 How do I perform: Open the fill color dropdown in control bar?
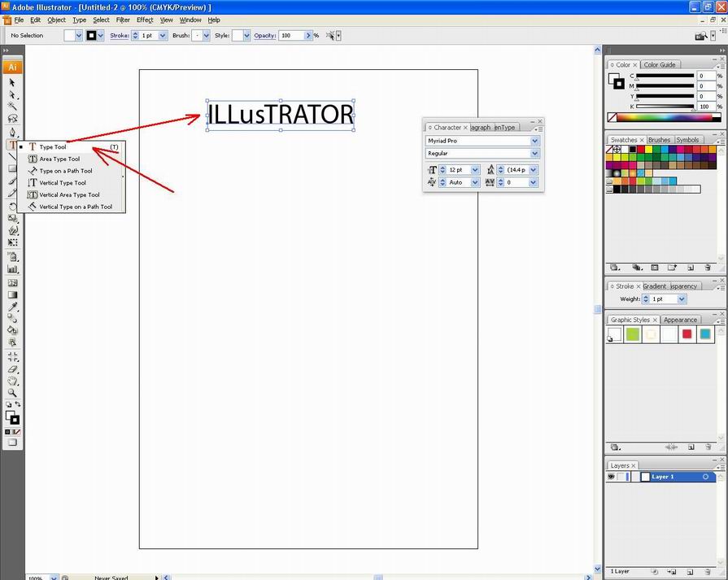[x=78, y=35]
